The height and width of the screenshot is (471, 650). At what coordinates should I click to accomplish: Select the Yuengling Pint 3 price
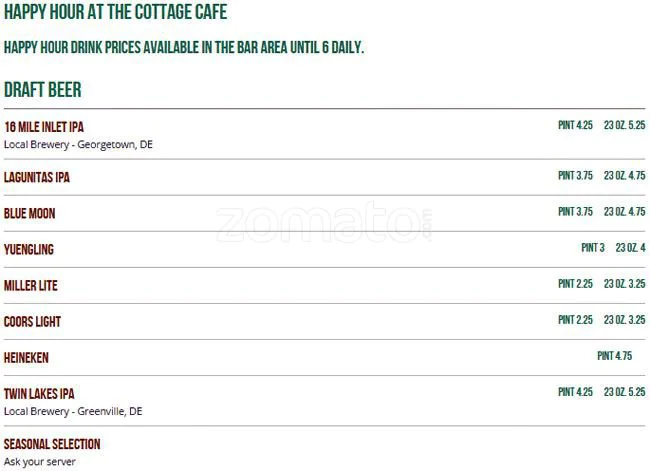593,248
